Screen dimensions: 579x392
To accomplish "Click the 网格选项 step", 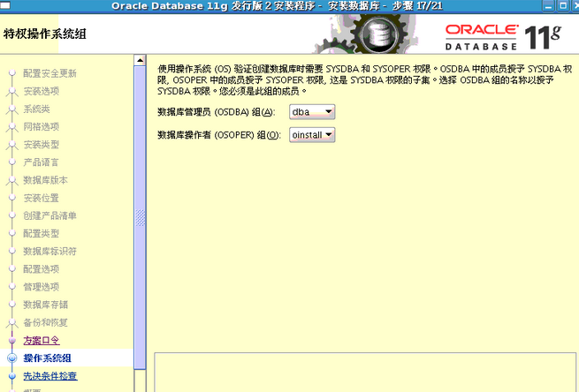I will (42, 126).
